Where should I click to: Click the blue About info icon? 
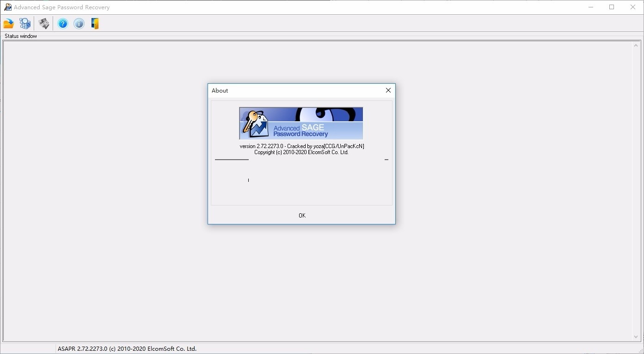tap(79, 24)
